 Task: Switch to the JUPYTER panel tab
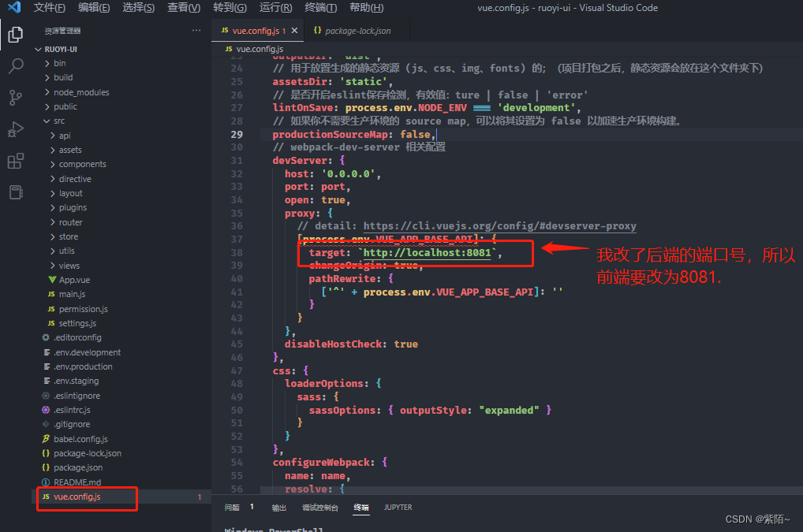click(x=398, y=508)
